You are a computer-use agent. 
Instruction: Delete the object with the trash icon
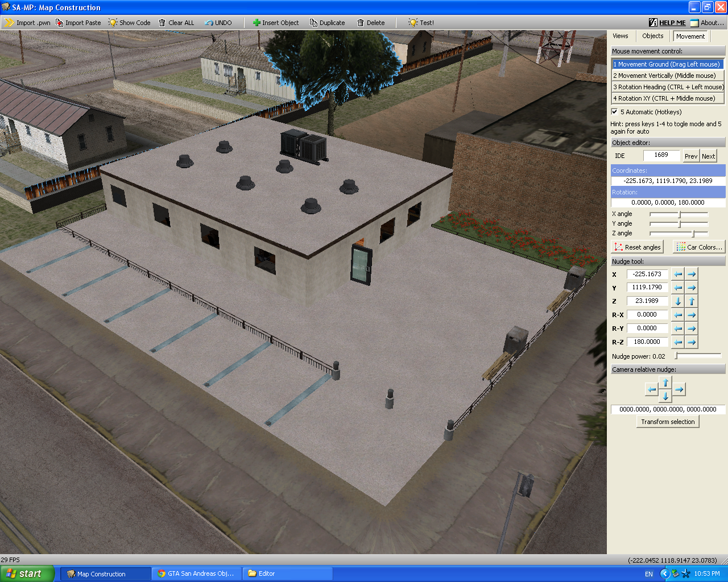pyautogui.click(x=361, y=23)
